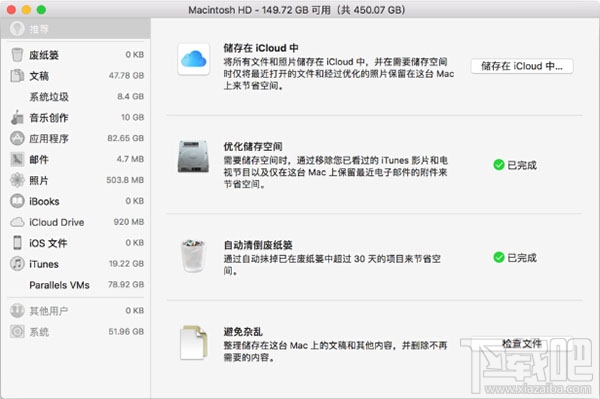Select the 照片 503.8 MB row
Viewport: 600px width, 399px height.
tap(76, 180)
